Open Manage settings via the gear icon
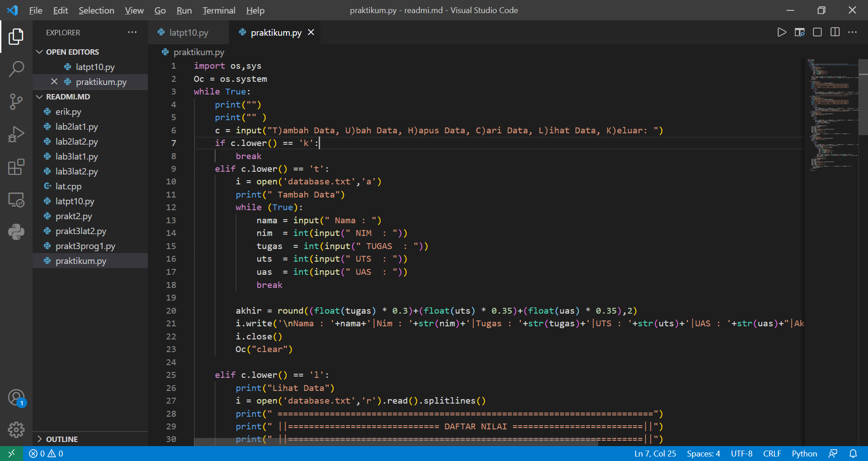868x461 pixels. (x=17, y=430)
